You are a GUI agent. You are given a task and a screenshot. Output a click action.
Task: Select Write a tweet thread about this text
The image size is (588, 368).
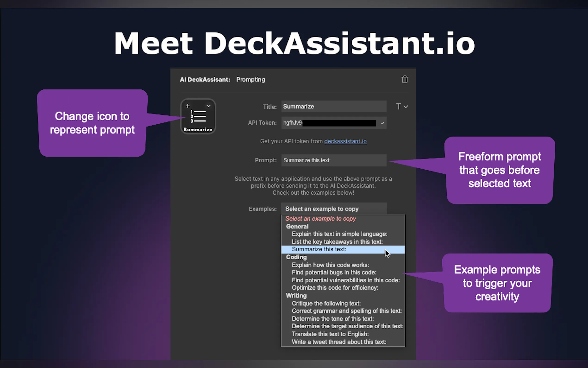[339, 342]
